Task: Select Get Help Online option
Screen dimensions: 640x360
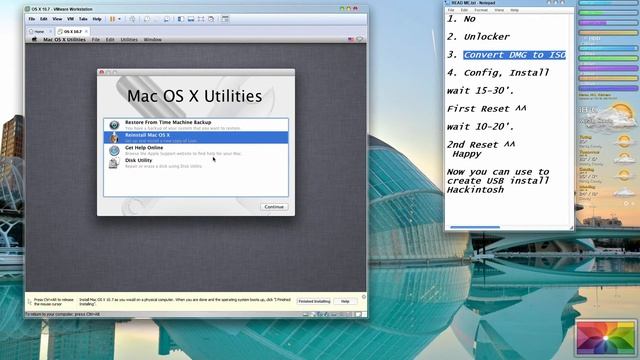Action: [196, 150]
